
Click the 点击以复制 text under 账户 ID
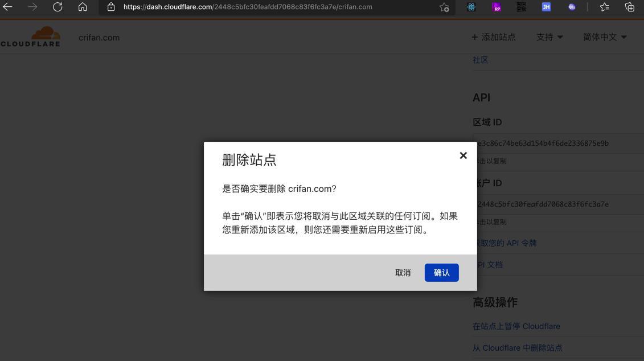(491, 221)
